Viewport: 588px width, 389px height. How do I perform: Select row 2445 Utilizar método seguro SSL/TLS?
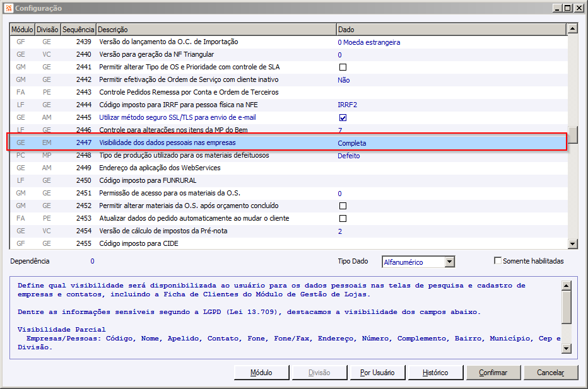(x=287, y=118)
